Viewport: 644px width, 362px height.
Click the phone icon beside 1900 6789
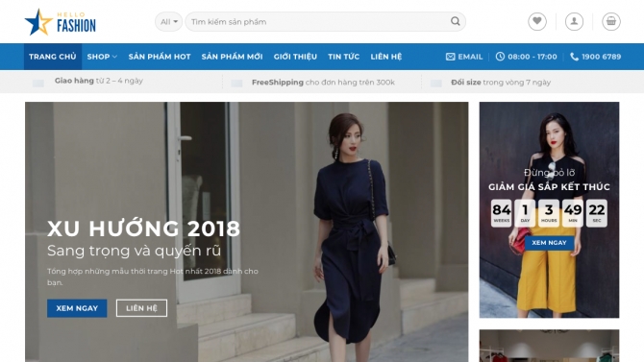coord(574,57)
